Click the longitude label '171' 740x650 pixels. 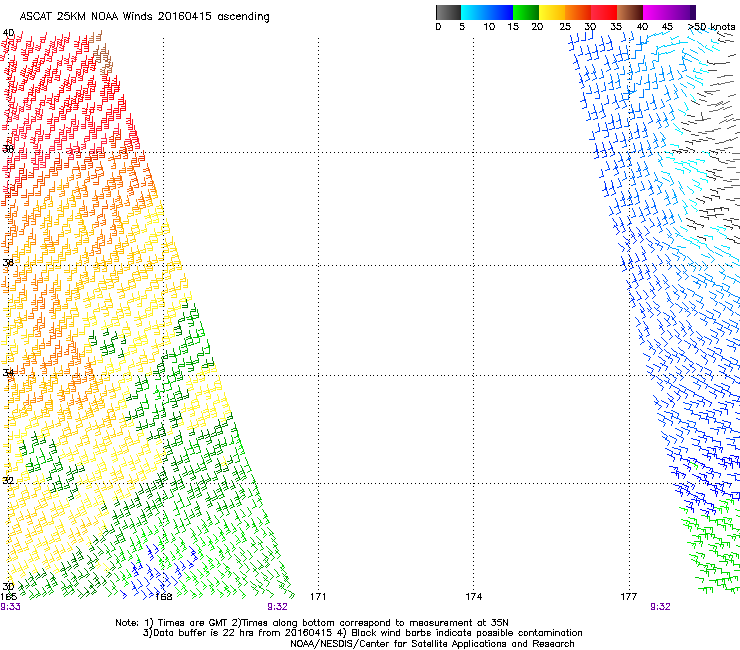[x=318, y=597]
